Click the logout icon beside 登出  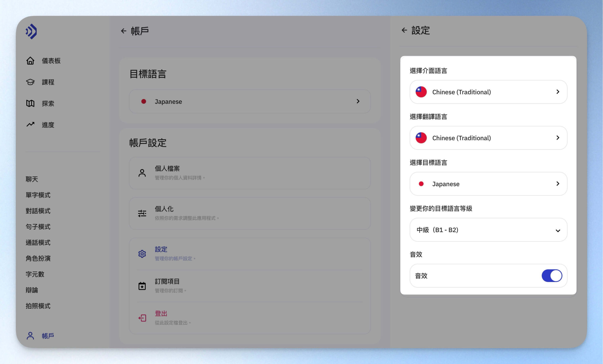[x=142, y=318]
